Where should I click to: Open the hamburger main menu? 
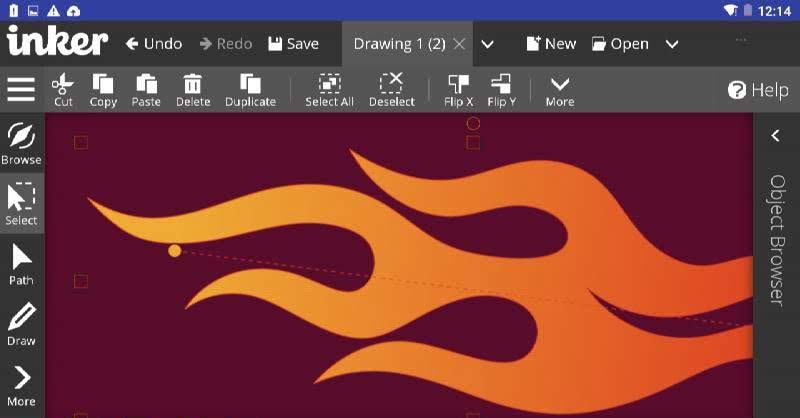(x=21, y=89)
